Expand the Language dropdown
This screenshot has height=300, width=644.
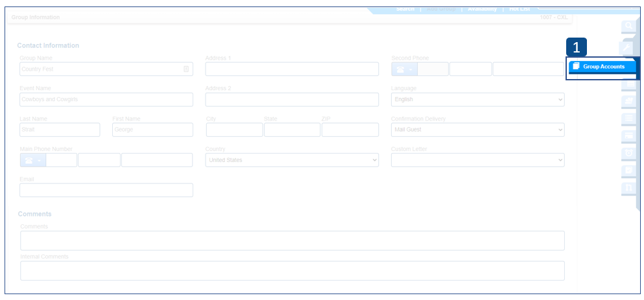[477, 100]
